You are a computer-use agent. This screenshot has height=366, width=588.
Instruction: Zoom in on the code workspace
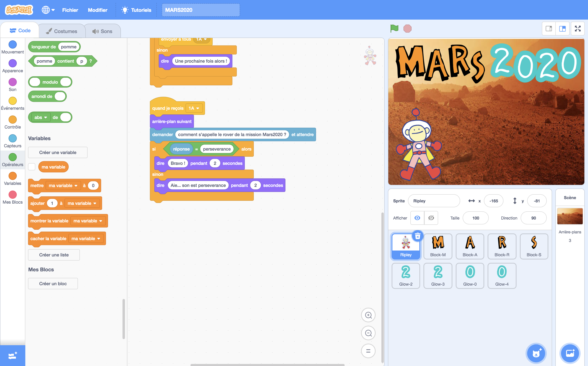tap(368, 315)
